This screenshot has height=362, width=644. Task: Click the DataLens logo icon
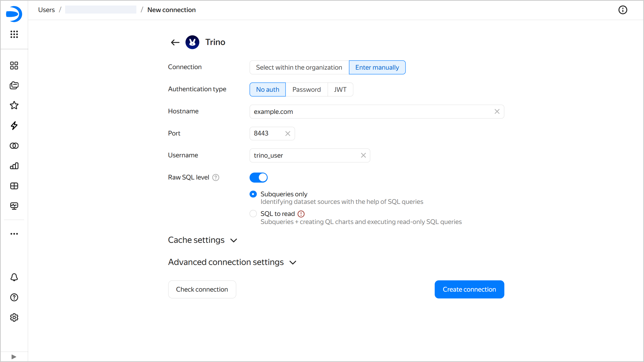(x=14, y=14)
